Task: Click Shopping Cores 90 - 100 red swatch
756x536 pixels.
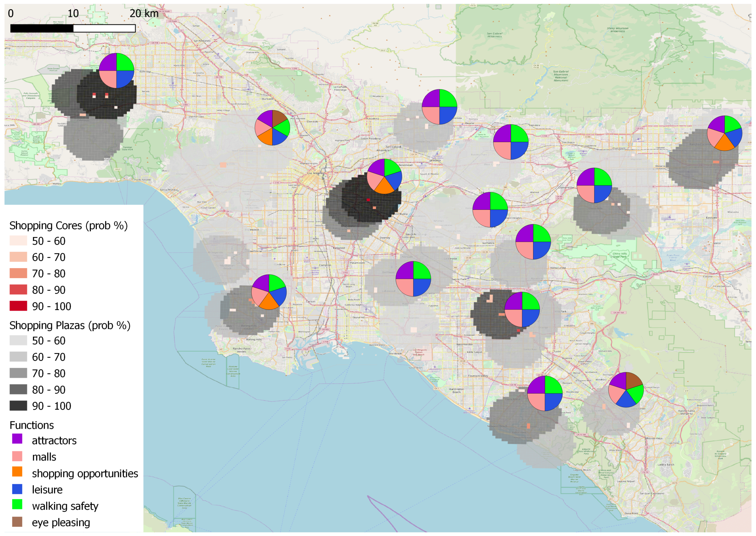Action: click(18, 306)
